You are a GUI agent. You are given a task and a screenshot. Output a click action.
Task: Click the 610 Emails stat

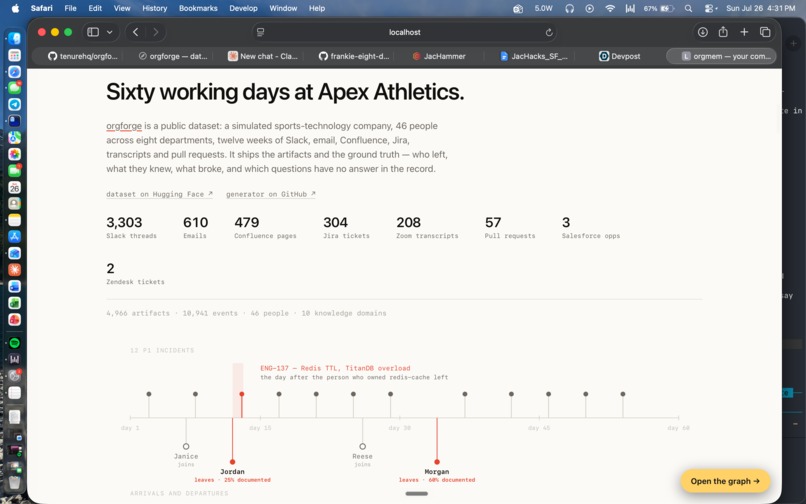pyautogui.click(x=195, y=227)
